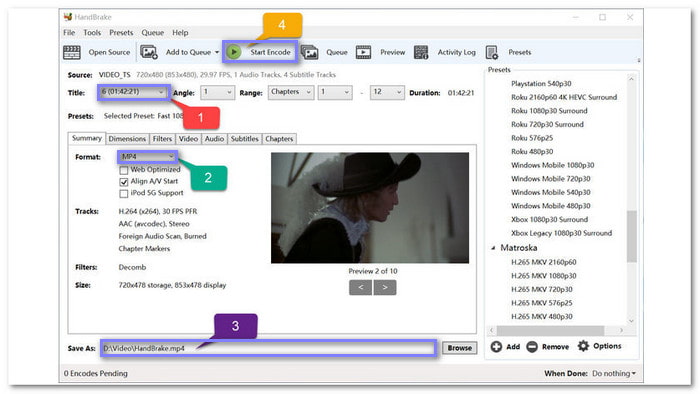
Task: Click the Add preset plus icon
Action: (x=496, y=346)
